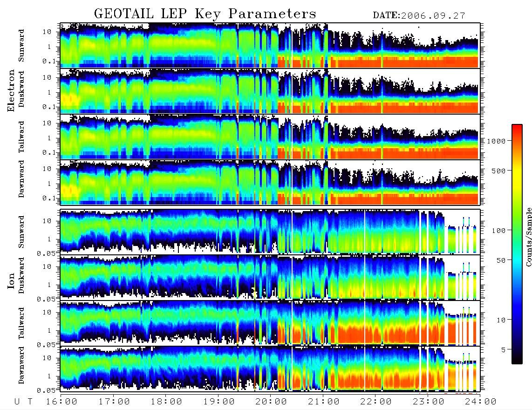
Task: Click the Tailward label of Electron group
Action: point(21,137)
